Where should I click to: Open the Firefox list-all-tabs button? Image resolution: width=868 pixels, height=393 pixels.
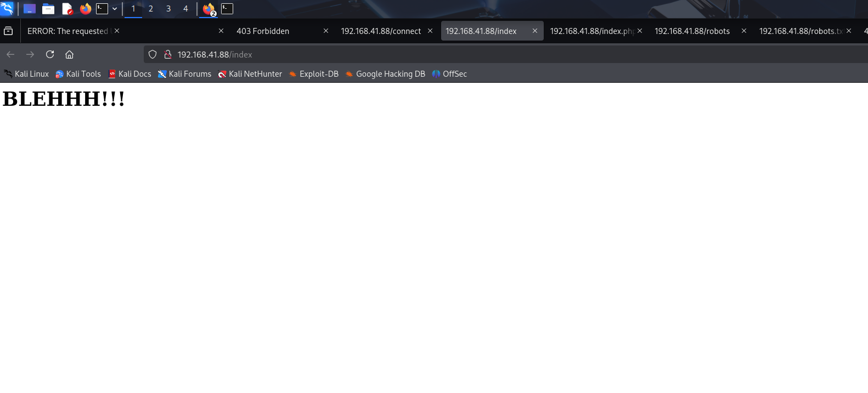[8, 31]
